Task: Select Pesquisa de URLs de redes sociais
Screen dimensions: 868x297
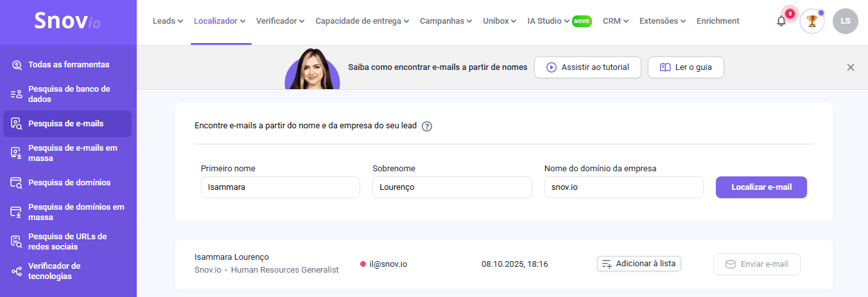Action: coord(68,242)
